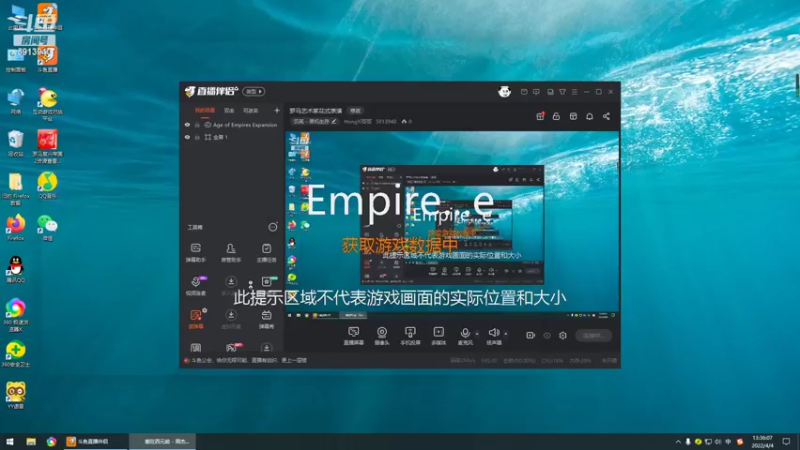Open the 弹幕助手 tool

195,253
